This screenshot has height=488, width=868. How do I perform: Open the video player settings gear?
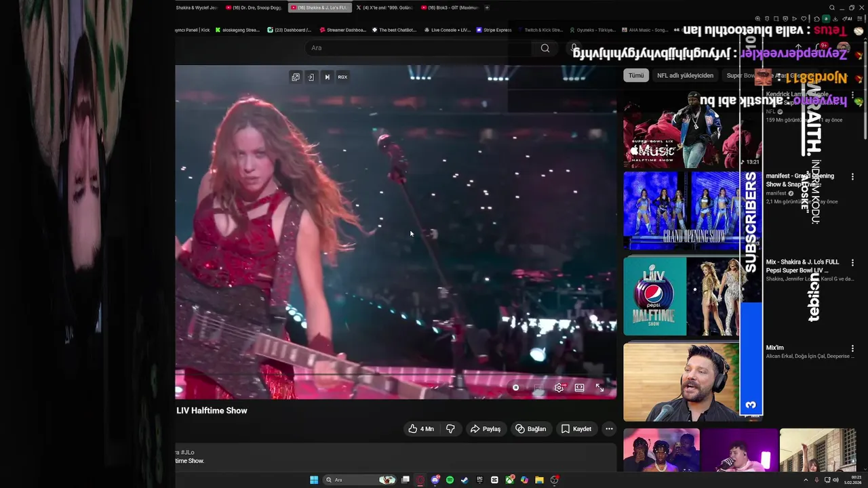pyautogui.click(x=559, y=388)
